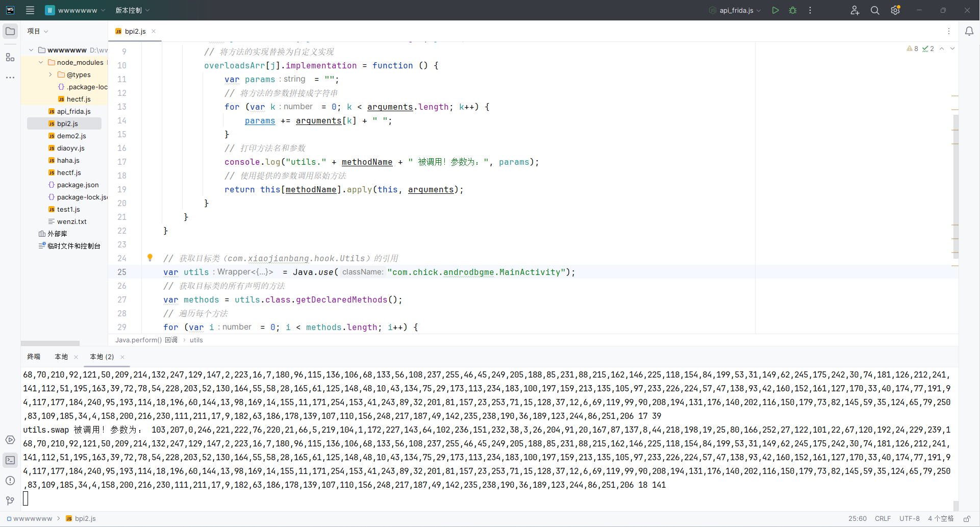
Task: Select bpi2.js in project tree
Action: point(67,123)
